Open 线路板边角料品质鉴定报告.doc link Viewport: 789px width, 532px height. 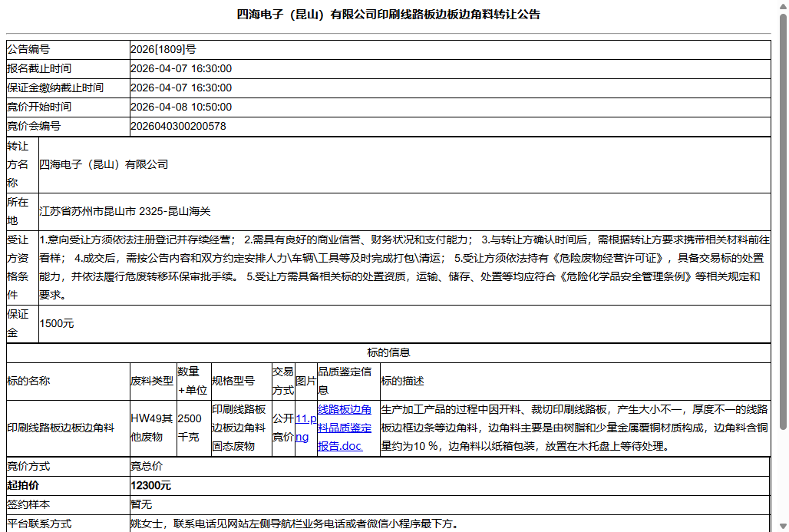click(x=345, y=428)
